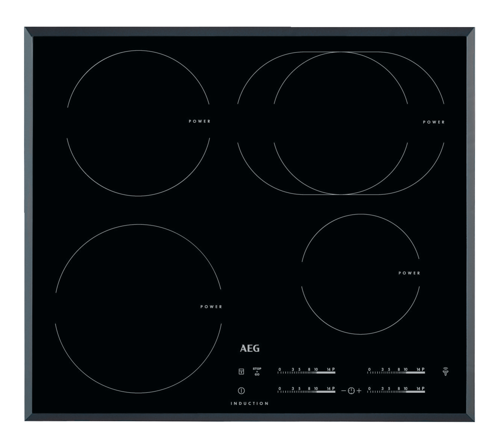Tap POWER label of small front-right zone
The height and width of the screenshot is (448, 498).
(x=409, y=273)
